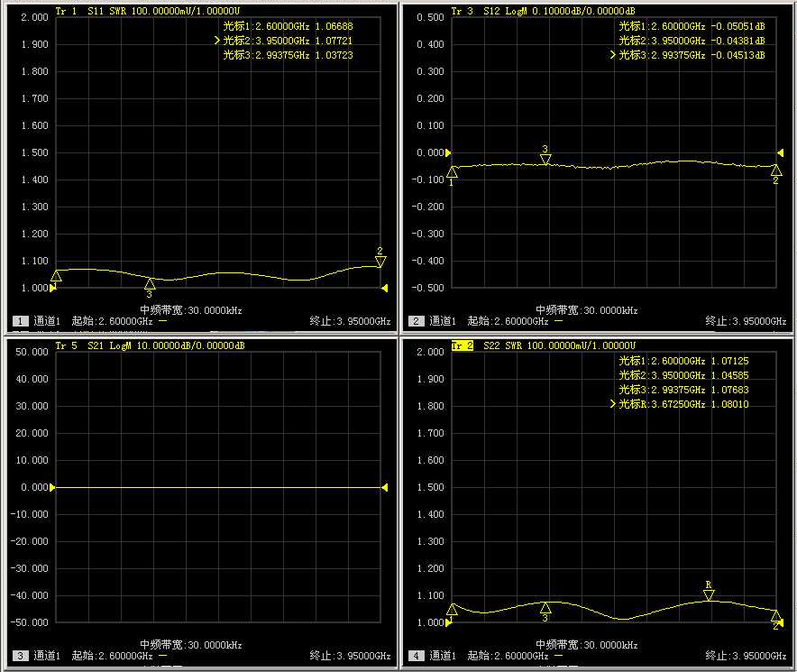Click S21 left reference level arrow at 0.000
This screenshot has height=672, width=797.
coord(53,487)
